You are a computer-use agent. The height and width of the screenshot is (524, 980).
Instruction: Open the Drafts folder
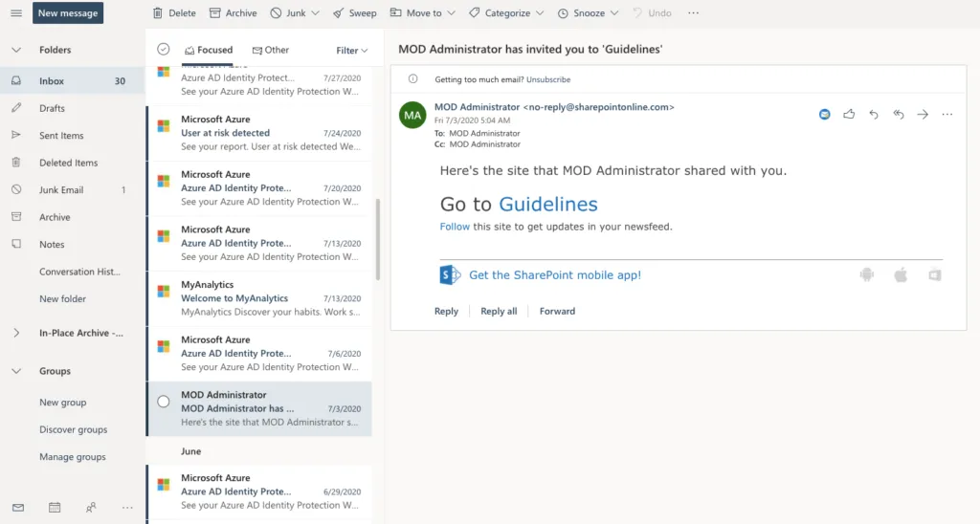pyautogui.click(x=73, y=108)
